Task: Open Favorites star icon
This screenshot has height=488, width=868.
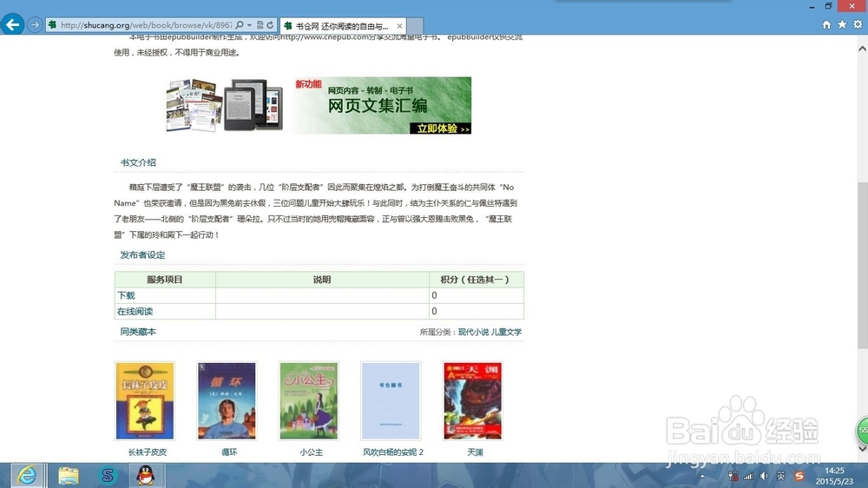Action: pos(842,24)
